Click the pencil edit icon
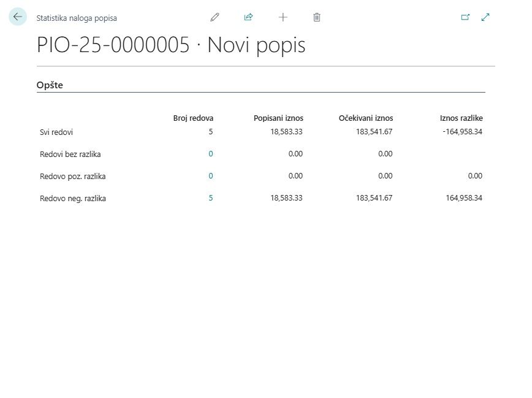This screenshot has height=398, width=532. 215,17
